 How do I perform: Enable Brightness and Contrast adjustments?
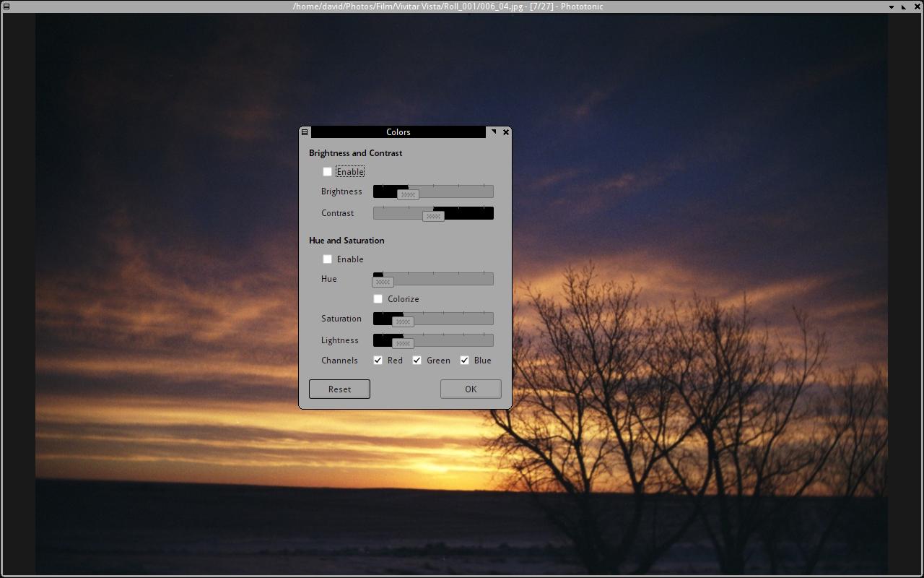[x=328, y=172]
